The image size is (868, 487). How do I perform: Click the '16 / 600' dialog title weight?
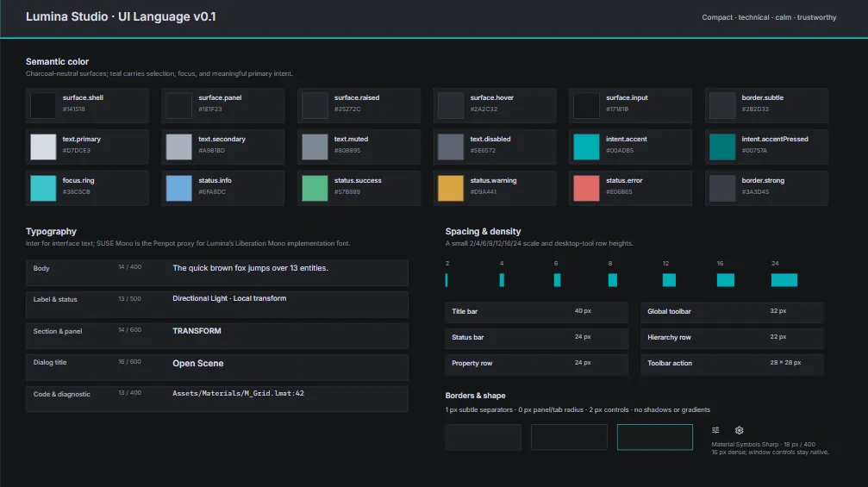coord(129,362)
